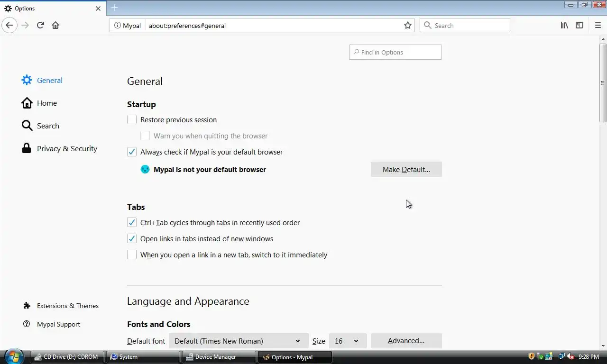This screenshot has width=607, height=364.
Task: Click the Tabs section heading
Action: pos(136,207)
